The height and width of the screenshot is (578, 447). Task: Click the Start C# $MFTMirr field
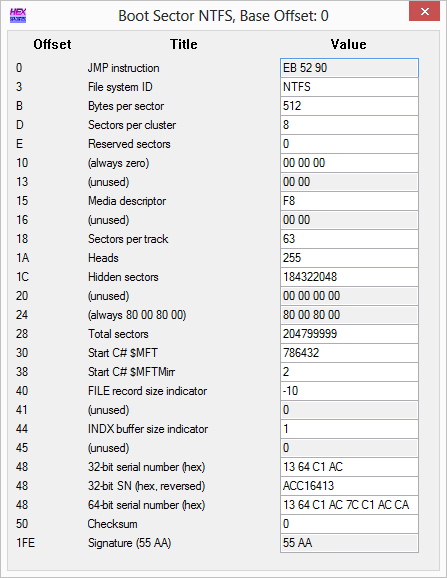coord(349,372)
